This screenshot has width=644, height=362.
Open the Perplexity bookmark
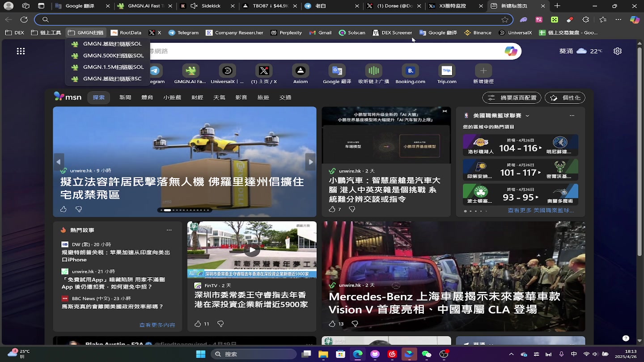[x=286, y=33]
